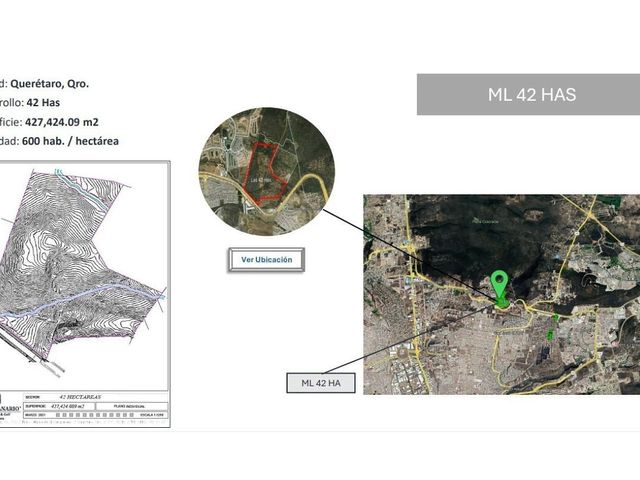Open the topographic contour plan image
Image resolution: width=640 pixels, height=480 pixels.
click(x=84, y=294)
